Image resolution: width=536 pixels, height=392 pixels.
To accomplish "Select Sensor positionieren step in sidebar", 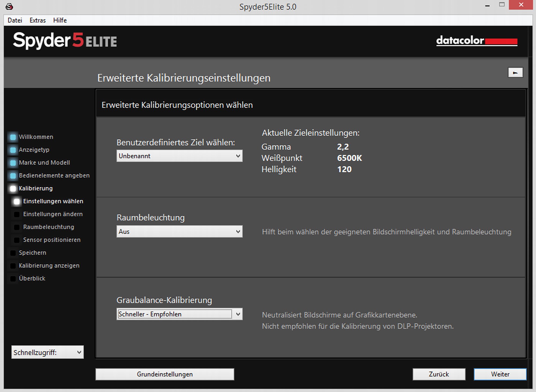I will click(x=52, y=240).
